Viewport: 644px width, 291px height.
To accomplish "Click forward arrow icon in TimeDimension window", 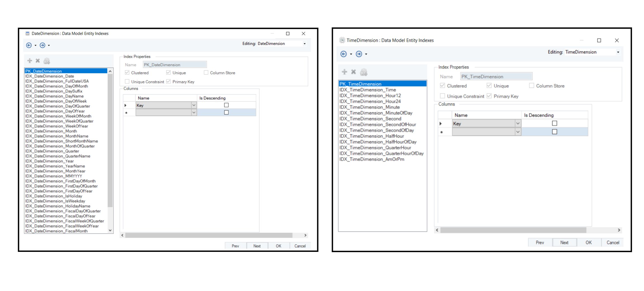I will pyautogui.click(x=359, y=54).
